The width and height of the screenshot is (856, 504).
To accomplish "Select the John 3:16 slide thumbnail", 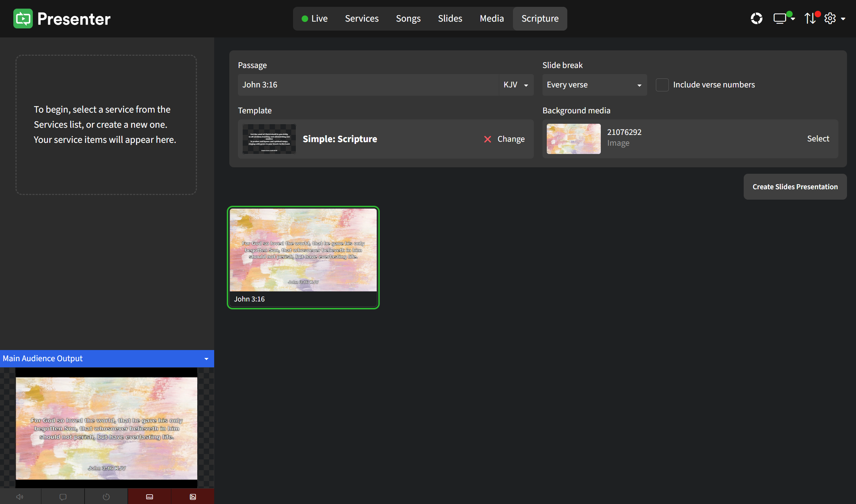I will 303,257.
